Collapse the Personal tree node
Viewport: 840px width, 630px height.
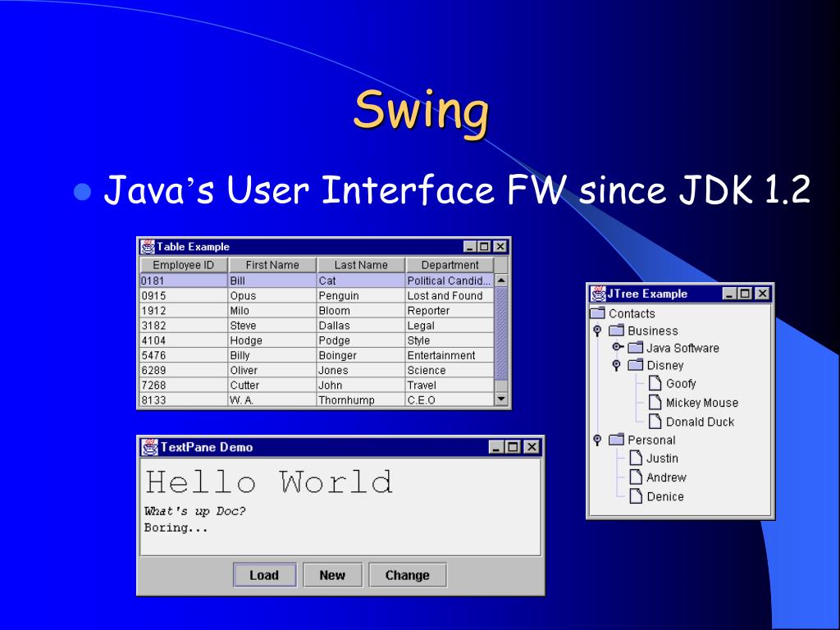597,441
